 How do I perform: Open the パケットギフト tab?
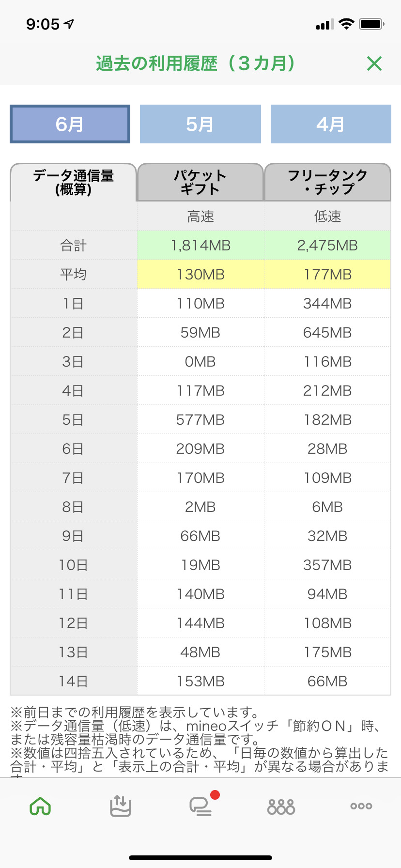(x=200, y=182)
